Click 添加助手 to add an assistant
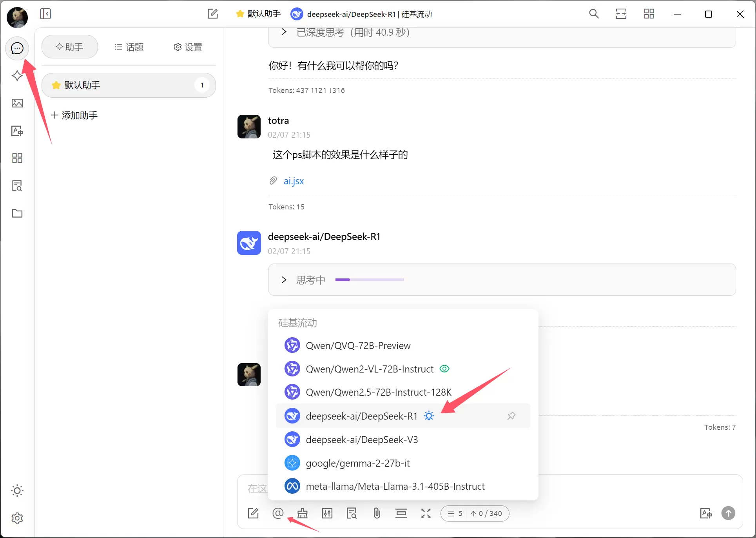Viewport: 756px width, 538px height. tap(74, 115)
